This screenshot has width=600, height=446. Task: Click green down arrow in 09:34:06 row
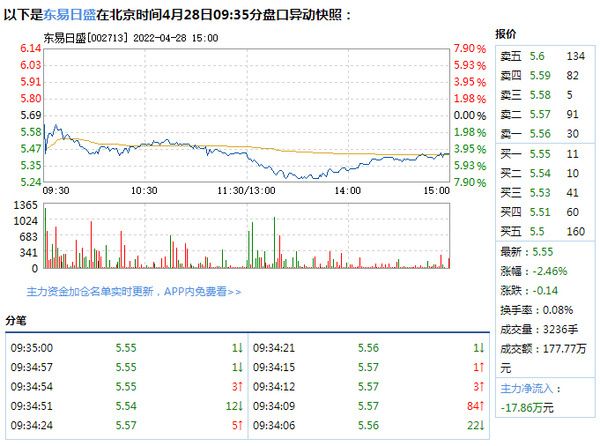pyautogui.click(x=482, y=424)
